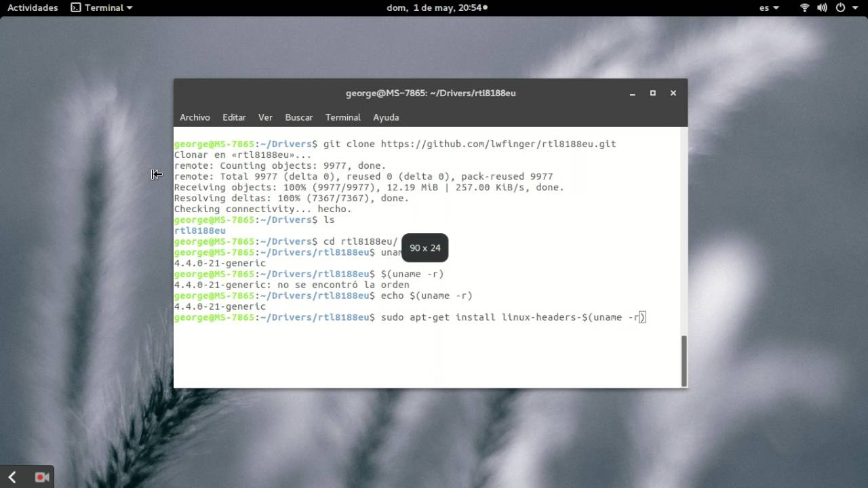Open the Actividades overview
This screenshot has width=868, height=488.
(33, 7)
